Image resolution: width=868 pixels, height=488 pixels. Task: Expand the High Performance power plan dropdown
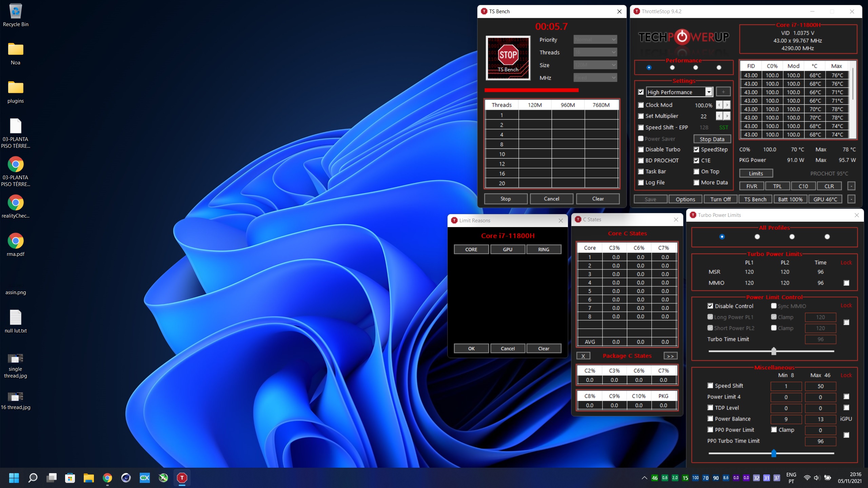709,92
